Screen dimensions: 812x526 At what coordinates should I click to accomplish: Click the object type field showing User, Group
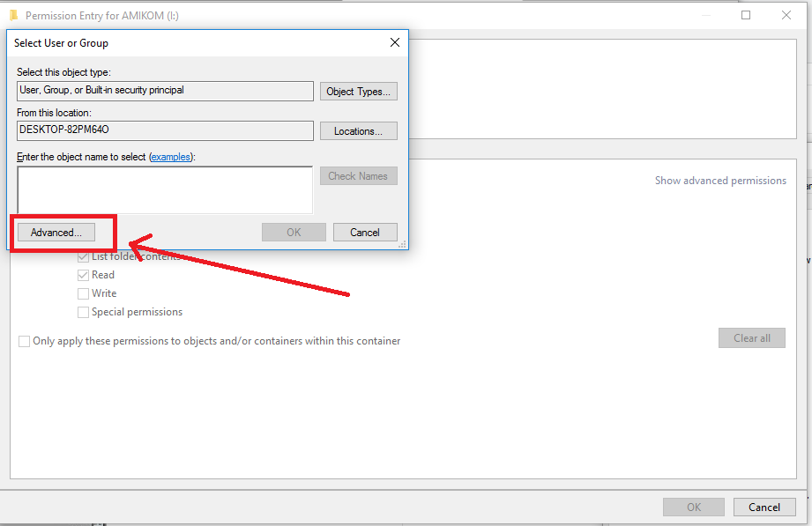164,91
